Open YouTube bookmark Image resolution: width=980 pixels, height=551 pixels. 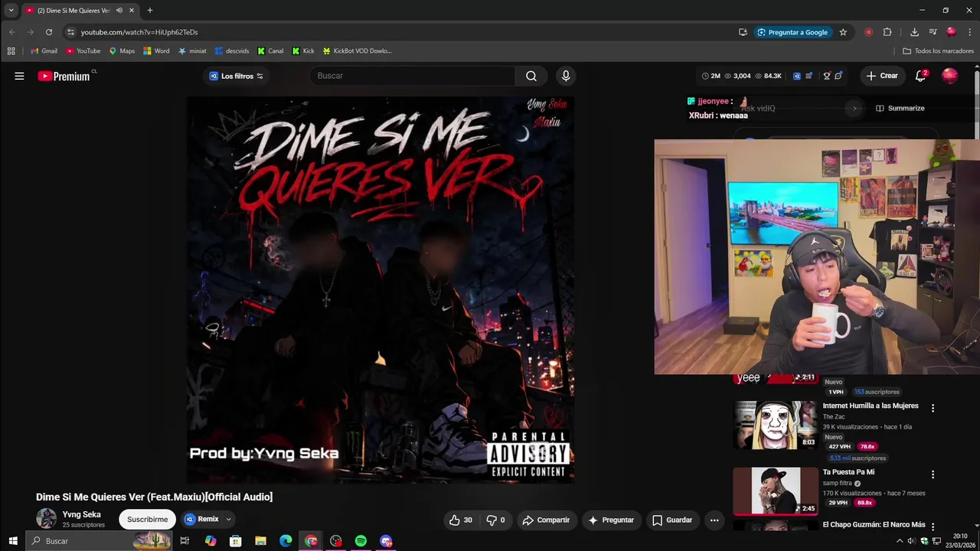(x=83, y=51)
